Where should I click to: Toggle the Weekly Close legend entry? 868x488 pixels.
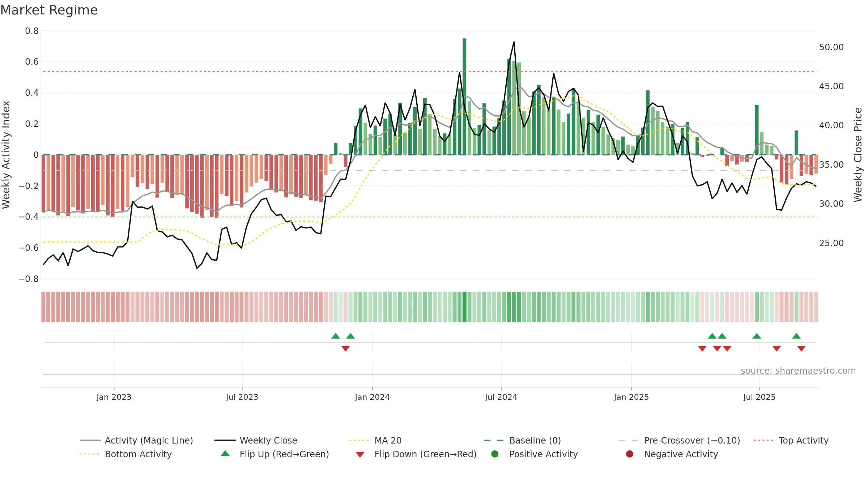pyautogui.click(x=256, y=440)
